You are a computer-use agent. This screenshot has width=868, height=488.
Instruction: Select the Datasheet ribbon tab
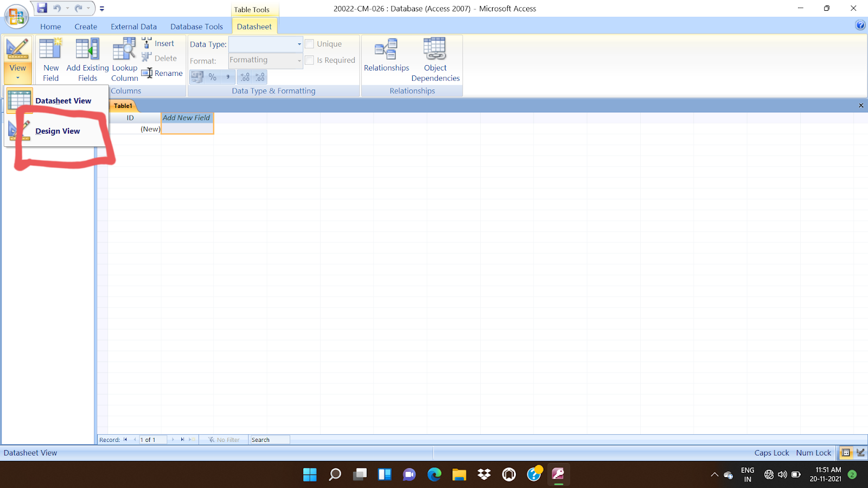tap(254, 27)
